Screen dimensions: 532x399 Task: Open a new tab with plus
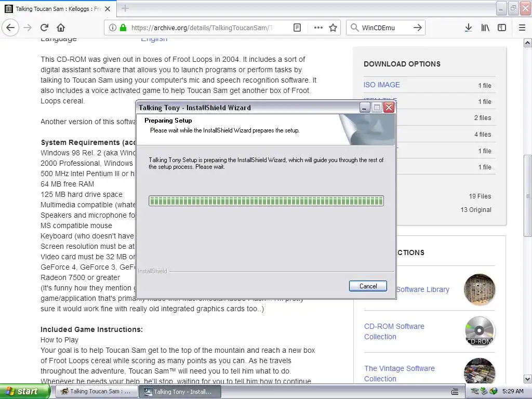125,8
